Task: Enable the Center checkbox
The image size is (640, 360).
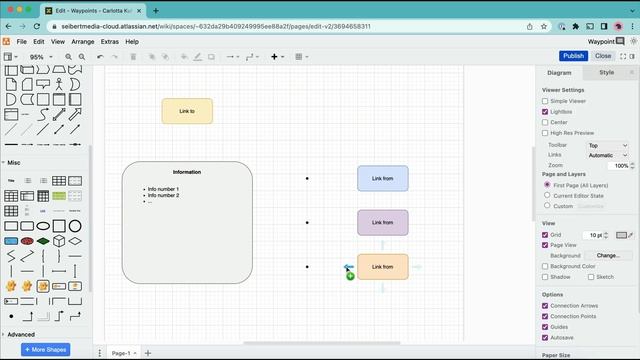Action: click(545, 122)
